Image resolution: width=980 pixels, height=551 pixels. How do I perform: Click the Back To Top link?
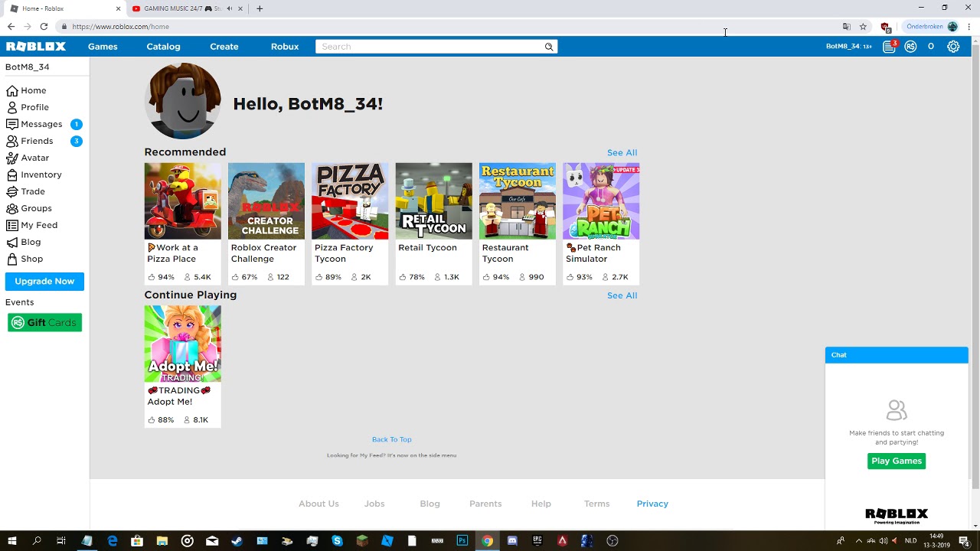(x=391, y=439)
